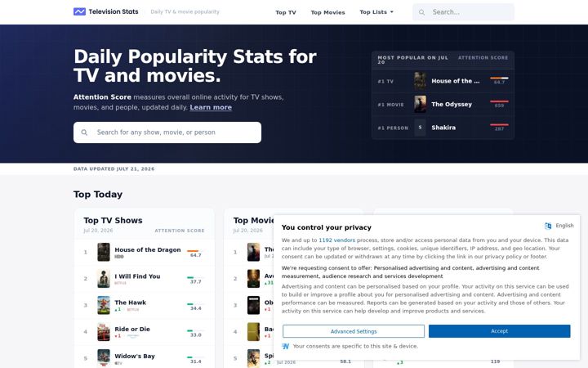Screen dimensions: 588x368
Task: Click the 64.7 attention score in Top TV Shows
Action: point(196,255)
